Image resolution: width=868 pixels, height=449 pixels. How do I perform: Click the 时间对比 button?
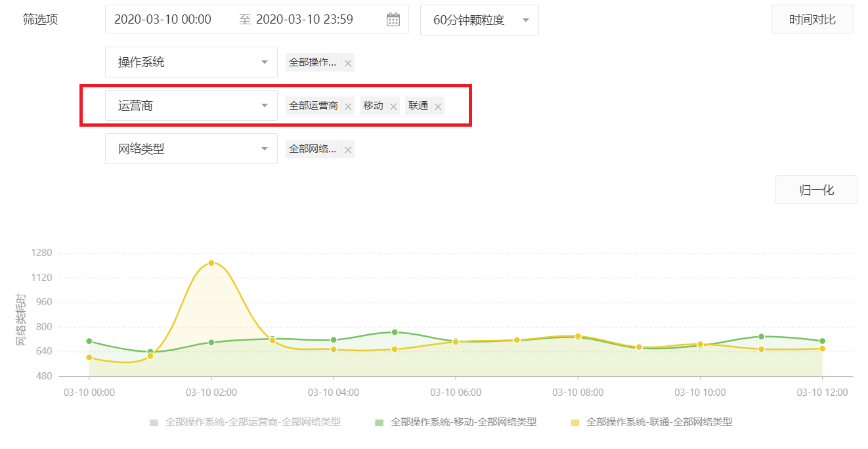[812, 20]
